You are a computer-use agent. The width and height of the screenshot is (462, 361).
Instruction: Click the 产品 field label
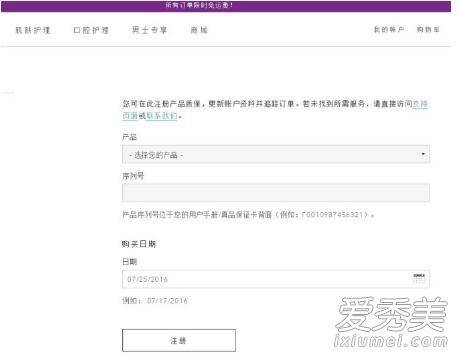tap(129, 137)
